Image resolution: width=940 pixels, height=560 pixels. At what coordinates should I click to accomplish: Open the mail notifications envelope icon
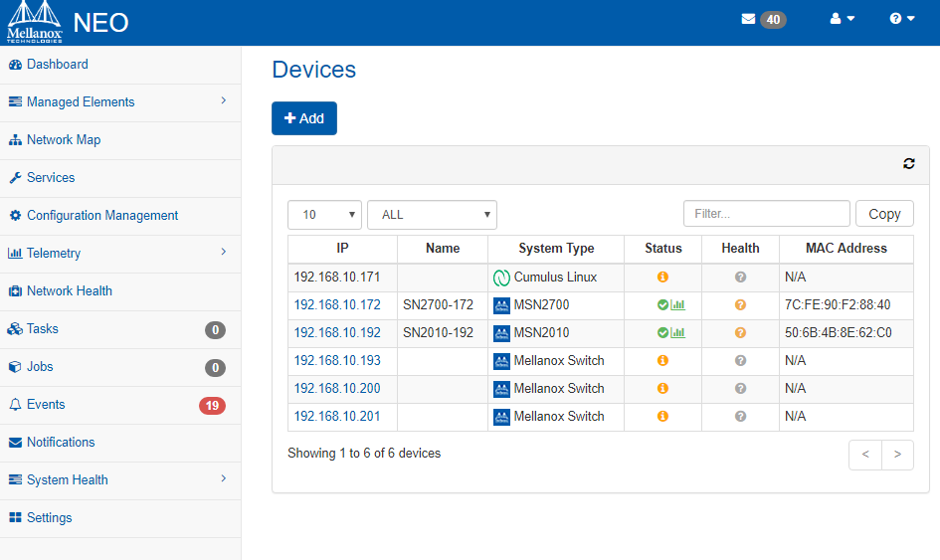click(748, 19)
